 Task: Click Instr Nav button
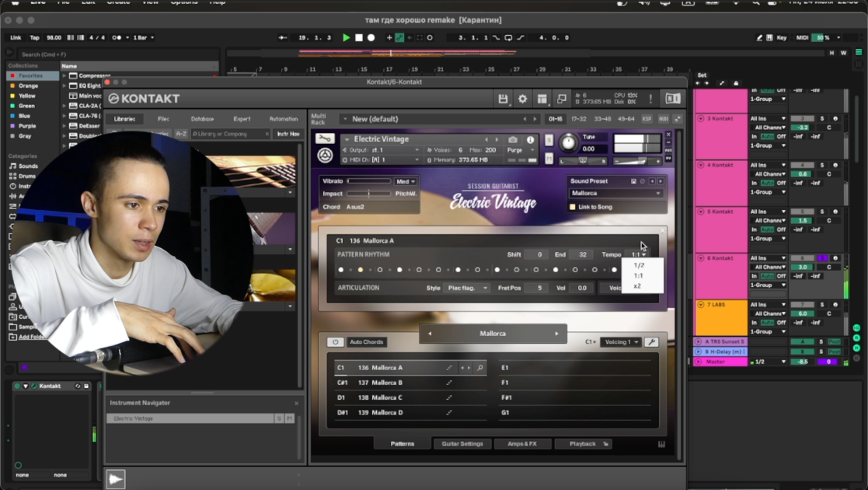pos(288,134)
